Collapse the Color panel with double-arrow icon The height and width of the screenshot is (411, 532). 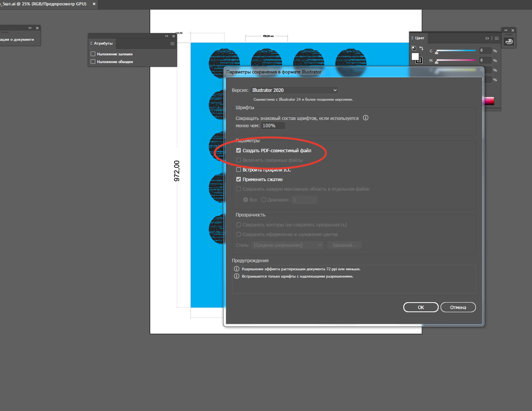click(x=487, y=38)
